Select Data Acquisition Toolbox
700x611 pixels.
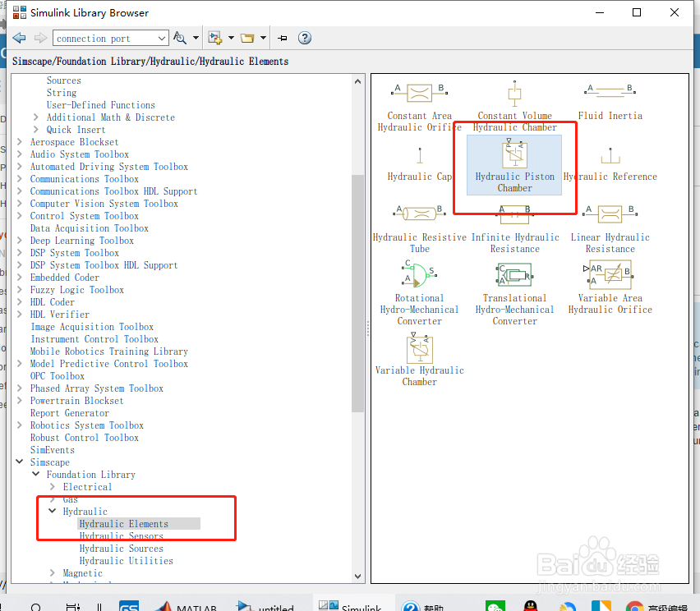click(x=90, y=228)
